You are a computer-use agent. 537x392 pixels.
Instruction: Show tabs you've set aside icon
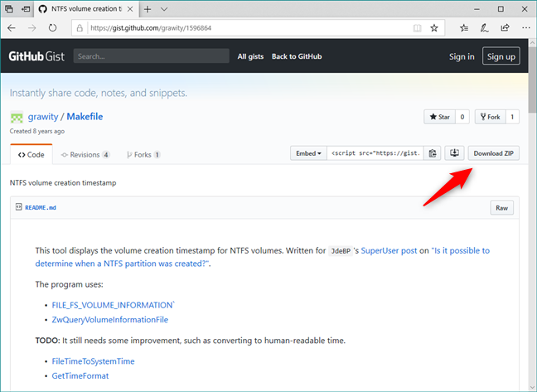pos(9,9)
